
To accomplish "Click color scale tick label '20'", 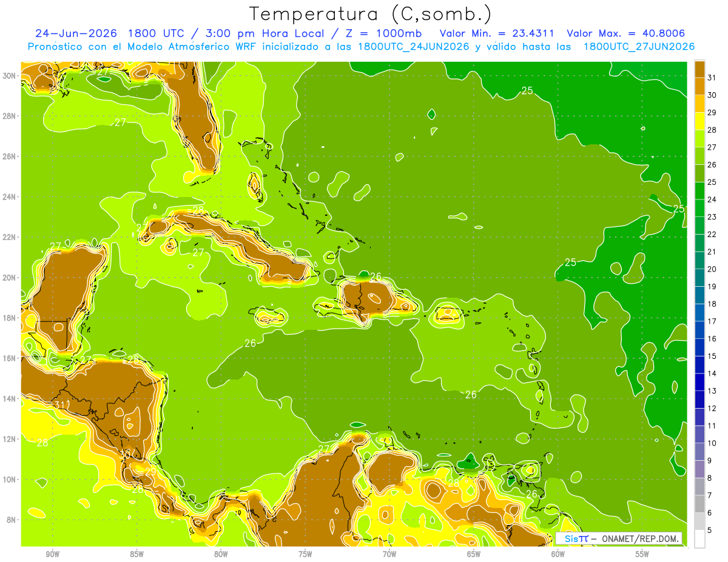I will click(712, 269).
